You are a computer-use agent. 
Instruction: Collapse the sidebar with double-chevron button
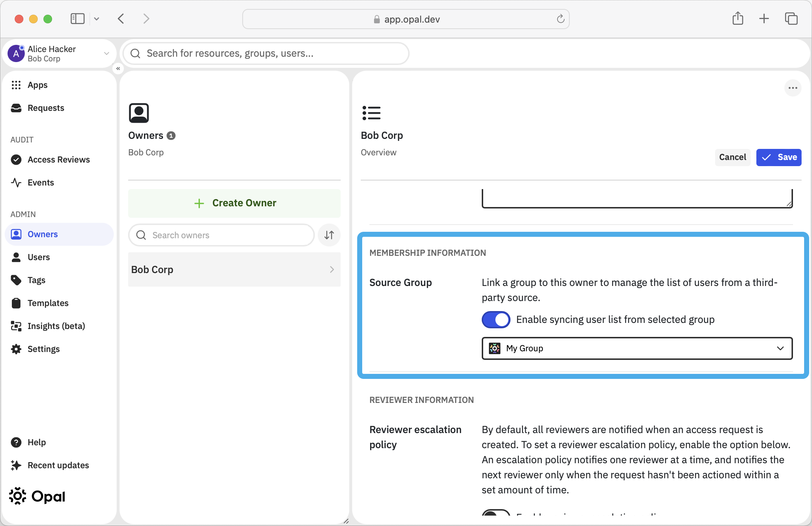point(118,68)
